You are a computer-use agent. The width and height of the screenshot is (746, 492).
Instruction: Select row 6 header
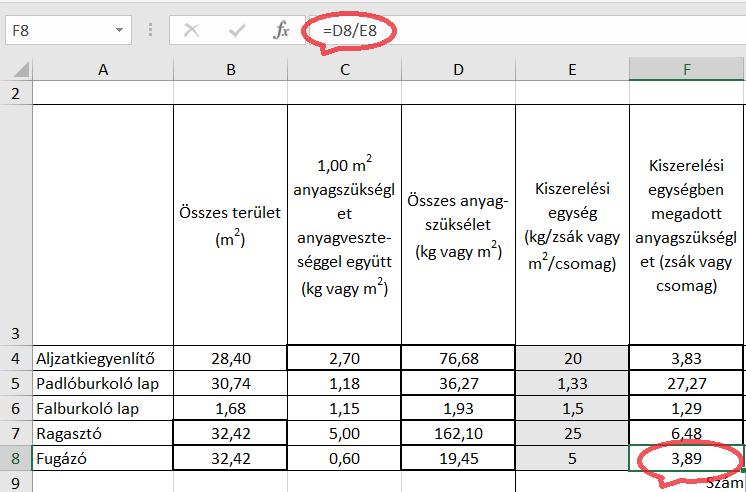16,408
